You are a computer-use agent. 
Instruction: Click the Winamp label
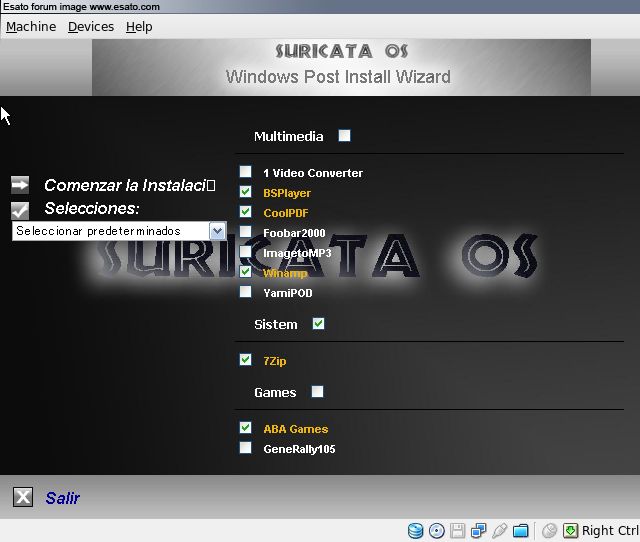[x=285, y=273]
